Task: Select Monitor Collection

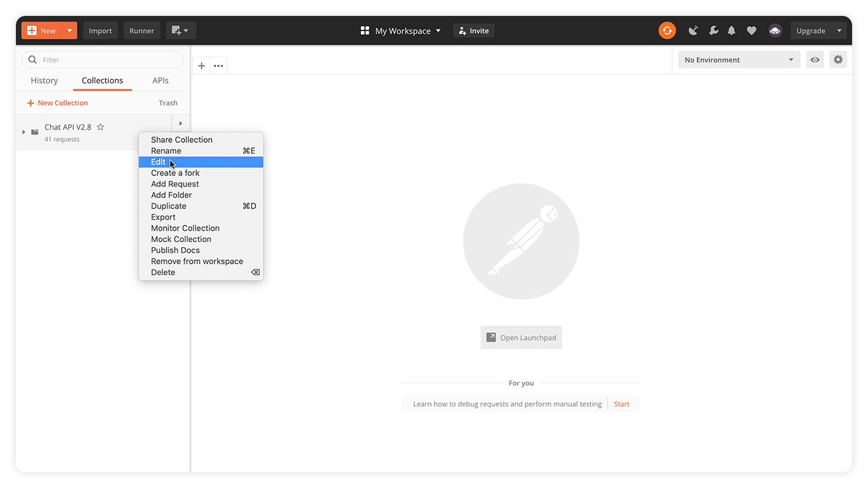Action: tap(201, 228)
